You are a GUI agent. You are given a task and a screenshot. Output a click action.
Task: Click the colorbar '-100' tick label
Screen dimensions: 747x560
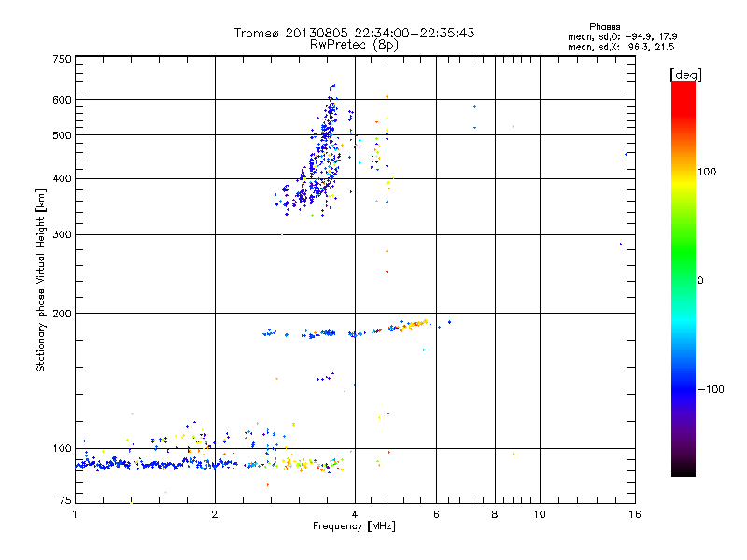(x=711, y=389)
